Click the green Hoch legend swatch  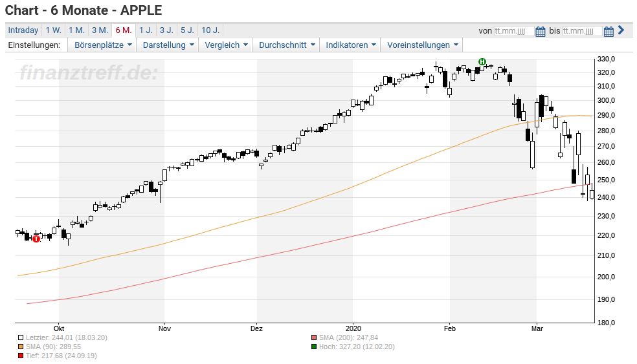pyautogui.click(x=313, y=347)
